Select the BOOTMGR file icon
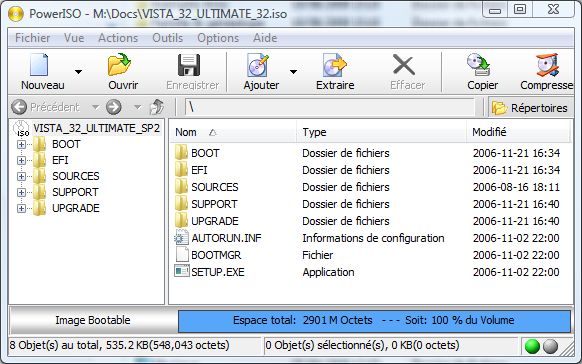The height and width of the screenshot is (364, 582). tap(182, 255)
